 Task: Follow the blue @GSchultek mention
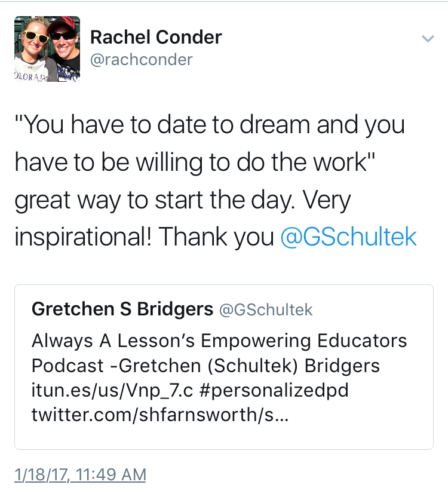tap(348, 237)
